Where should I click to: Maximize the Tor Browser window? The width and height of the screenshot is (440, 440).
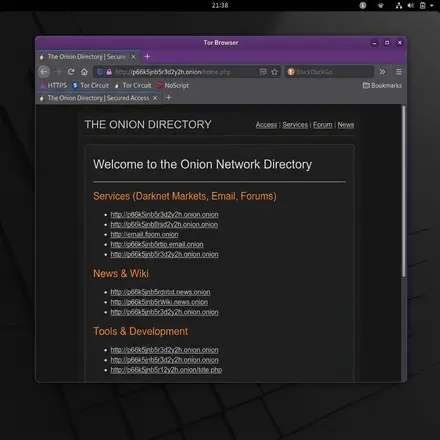[x=387, y=43]
